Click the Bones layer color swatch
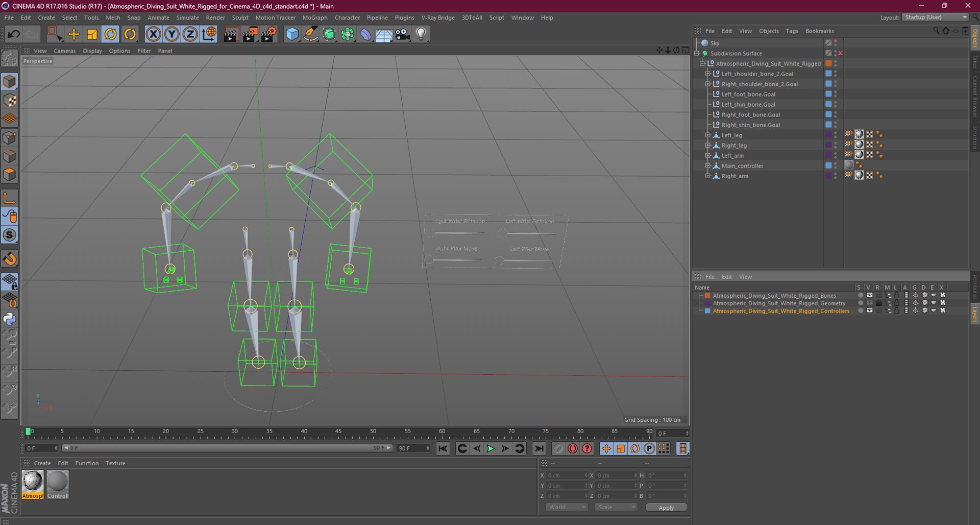This screenshot has height=525, width=980. (707, 296)
